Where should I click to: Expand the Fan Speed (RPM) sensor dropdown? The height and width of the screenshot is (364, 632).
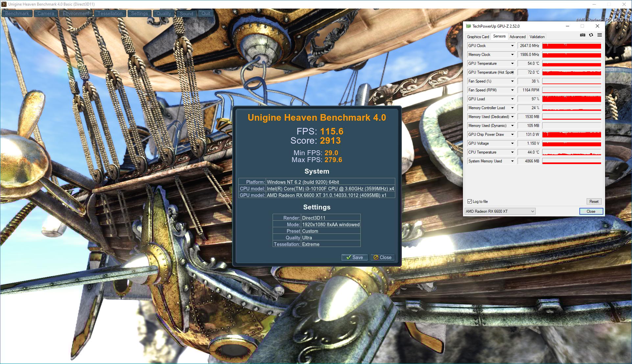pyautogui.click(x=512, y=90)
